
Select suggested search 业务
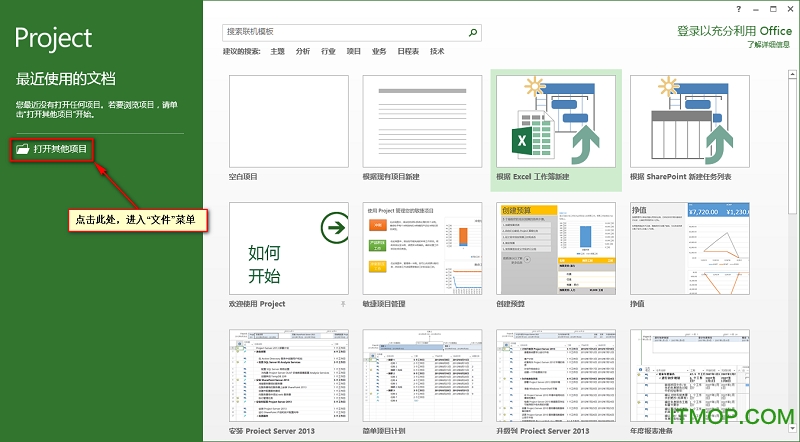[x=379, y=51]
